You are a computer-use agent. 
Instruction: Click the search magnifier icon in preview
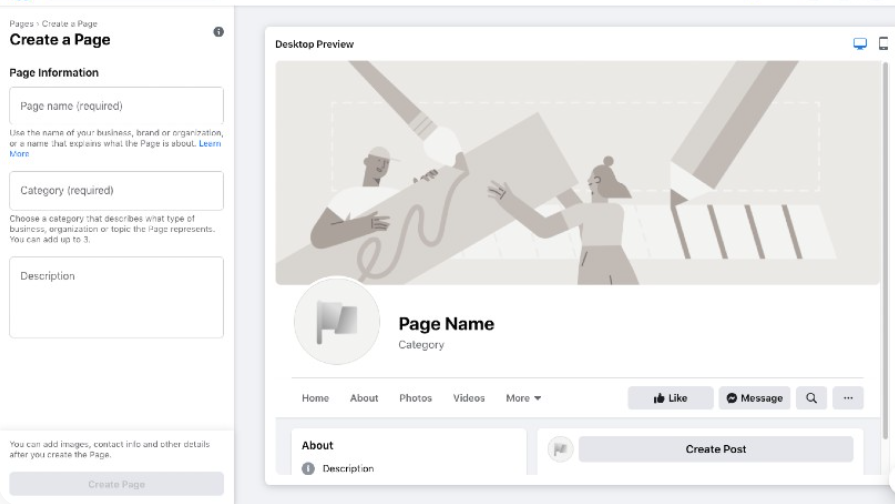point(811,398)
